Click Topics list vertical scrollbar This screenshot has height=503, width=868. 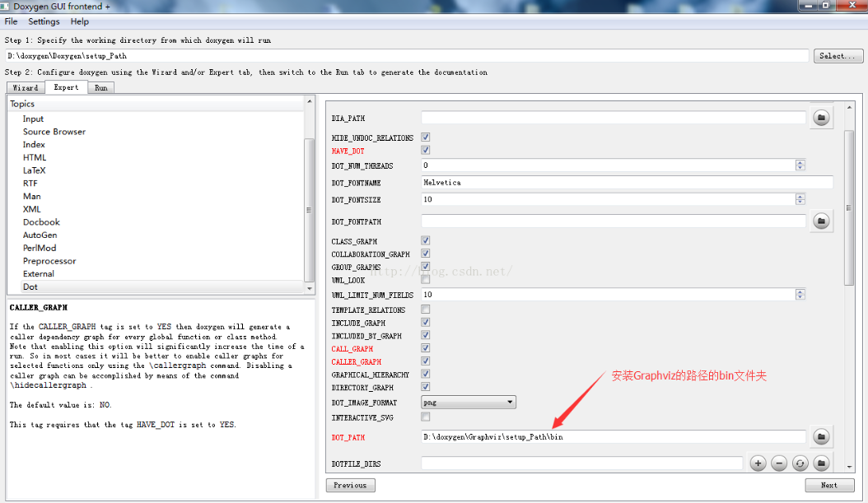[309, 210]
